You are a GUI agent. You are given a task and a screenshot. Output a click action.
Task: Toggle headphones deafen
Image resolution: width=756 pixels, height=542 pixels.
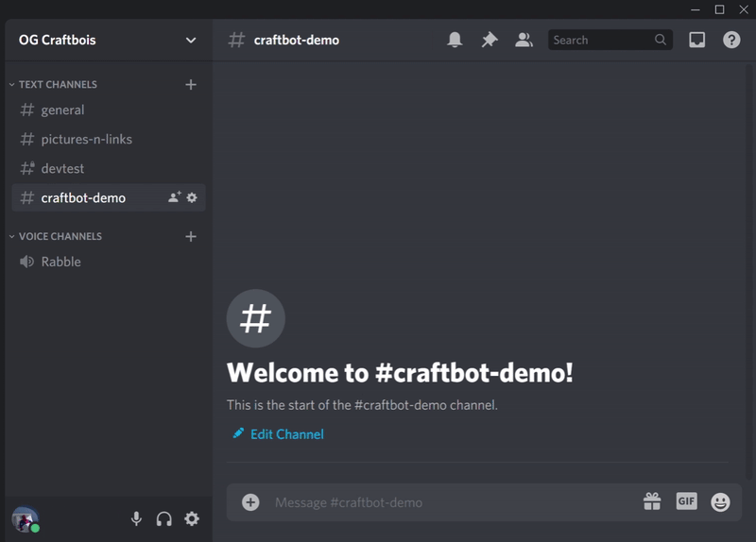[163, 519]
